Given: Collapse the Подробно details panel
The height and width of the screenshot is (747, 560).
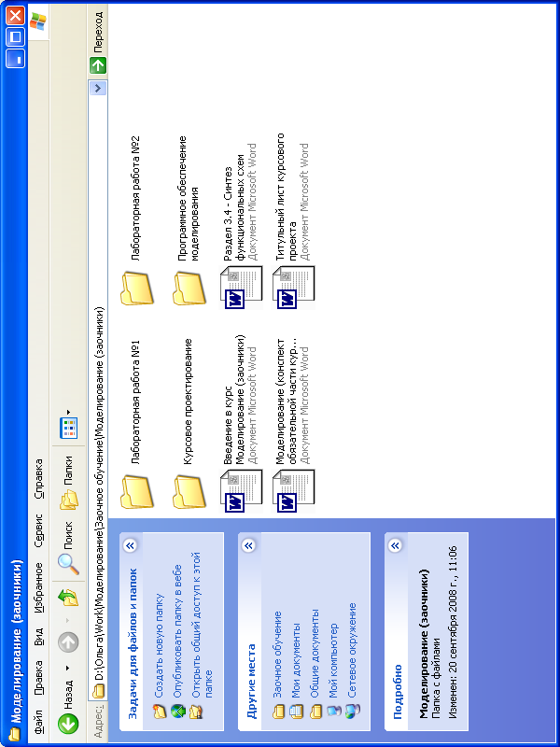Looking at the screenshot, I should point(395,545).
